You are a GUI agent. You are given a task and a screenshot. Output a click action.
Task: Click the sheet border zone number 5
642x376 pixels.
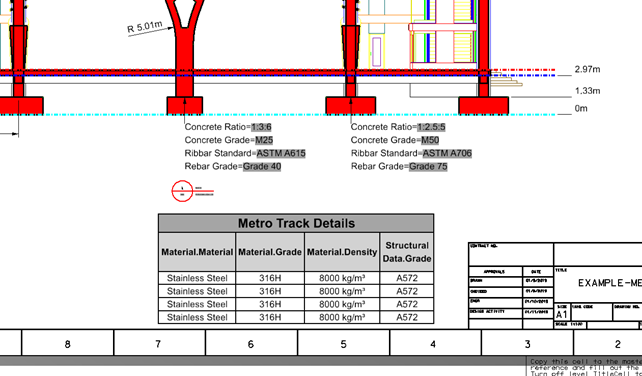[343, 344]
